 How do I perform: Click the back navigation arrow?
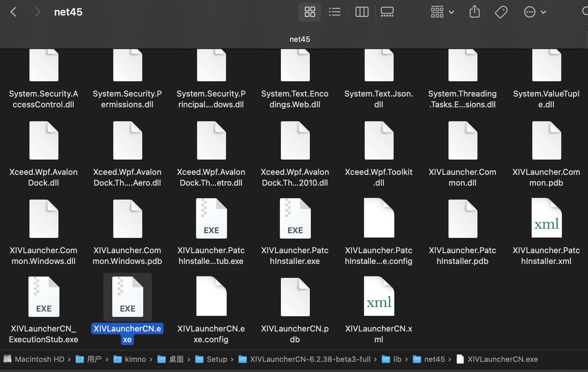(13, 12)
